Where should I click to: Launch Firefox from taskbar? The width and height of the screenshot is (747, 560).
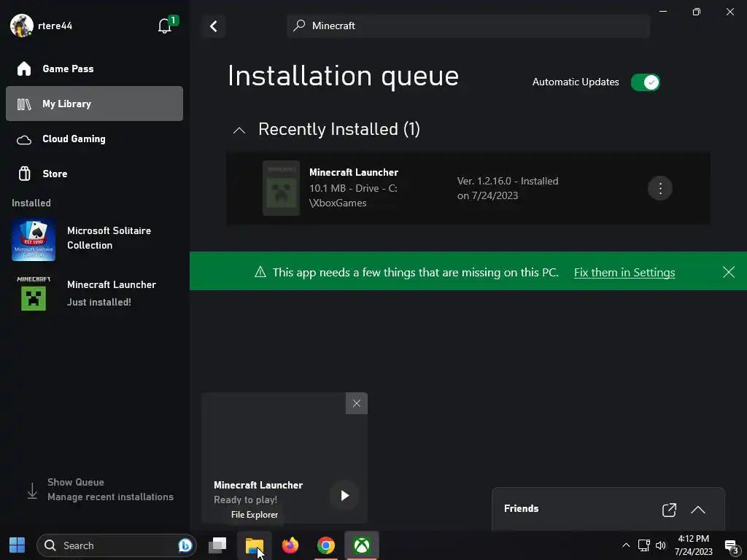pos(290,545)
